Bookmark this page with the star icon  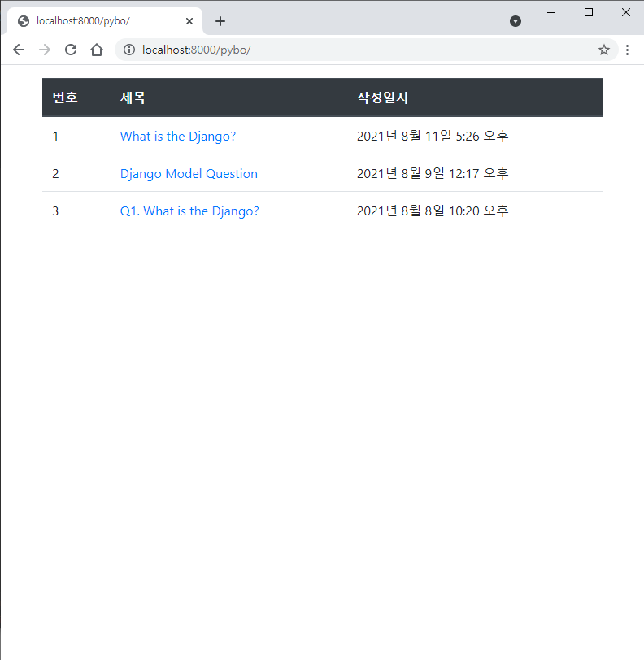[604, 50]
